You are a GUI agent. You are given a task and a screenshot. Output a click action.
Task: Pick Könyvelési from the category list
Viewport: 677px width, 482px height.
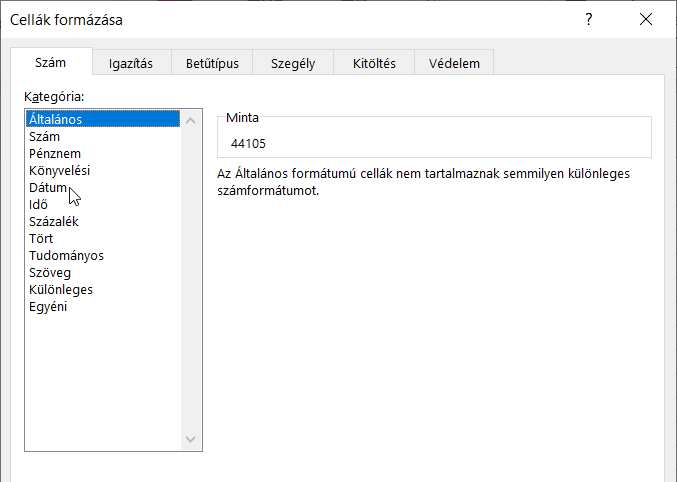pos(59,171)
